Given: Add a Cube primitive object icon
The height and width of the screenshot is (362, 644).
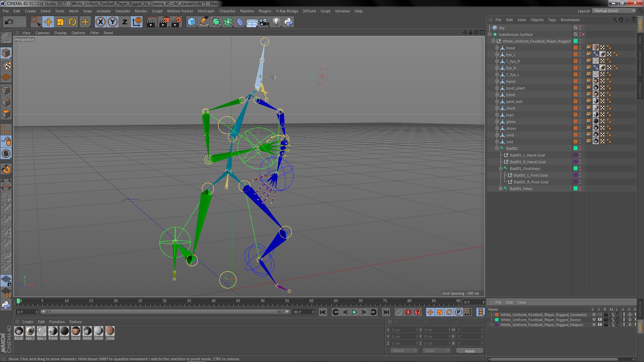Looking at the screenshot, I should (x=192, y=22).
